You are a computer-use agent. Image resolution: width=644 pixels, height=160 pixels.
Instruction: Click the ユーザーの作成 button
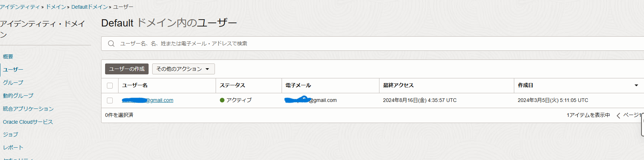pyautogui.click(x=127, y=69)
